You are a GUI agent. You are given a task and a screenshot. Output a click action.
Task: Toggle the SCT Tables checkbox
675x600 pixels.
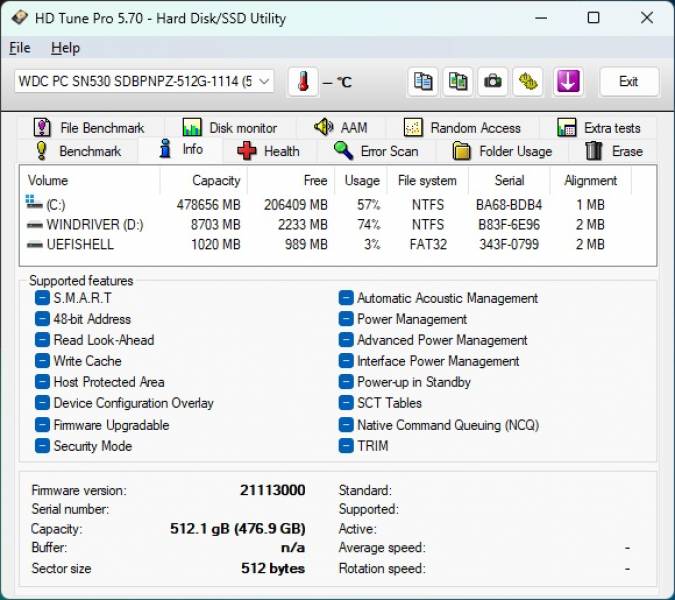click(346, 403)
